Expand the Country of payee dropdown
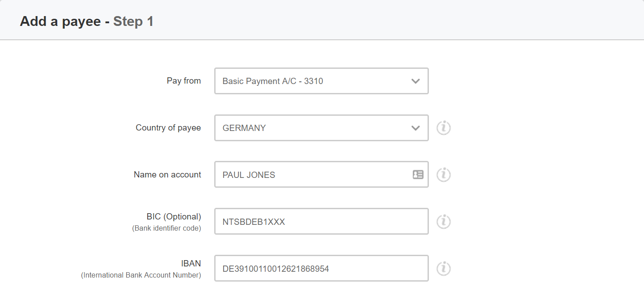Screen dimensions: 644x295 pyautogui.click(x=322, y=128)
